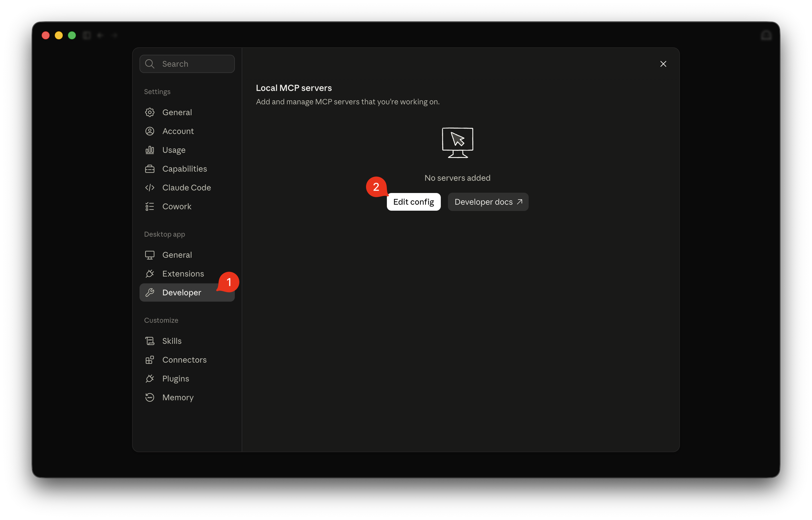Focus the Search input field
The image size is (812, 520).
tap(187, 64)
